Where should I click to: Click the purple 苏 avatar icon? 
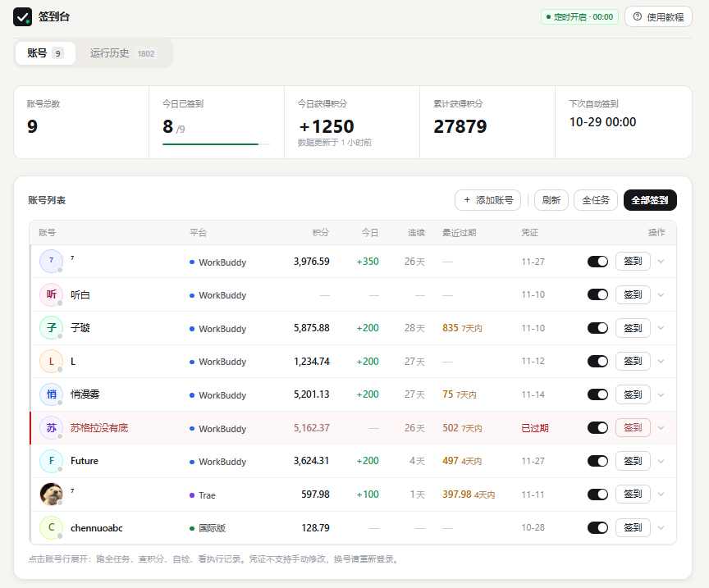[51, 427]
